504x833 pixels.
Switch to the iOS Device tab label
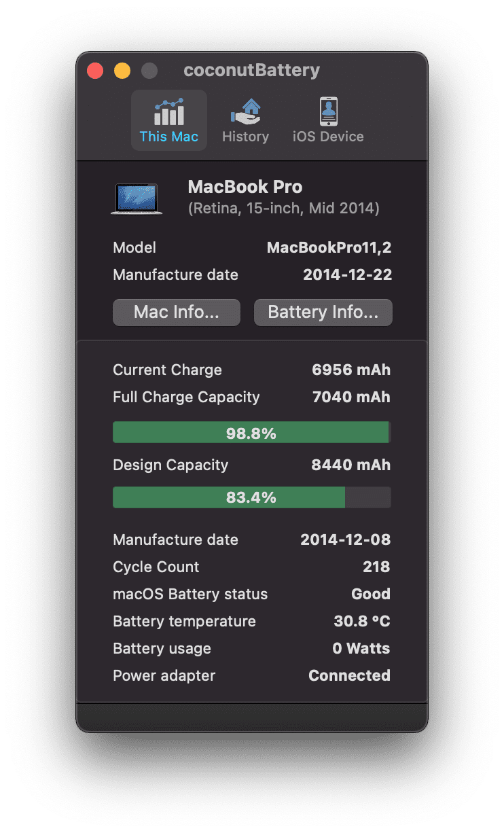pos(328,137)
